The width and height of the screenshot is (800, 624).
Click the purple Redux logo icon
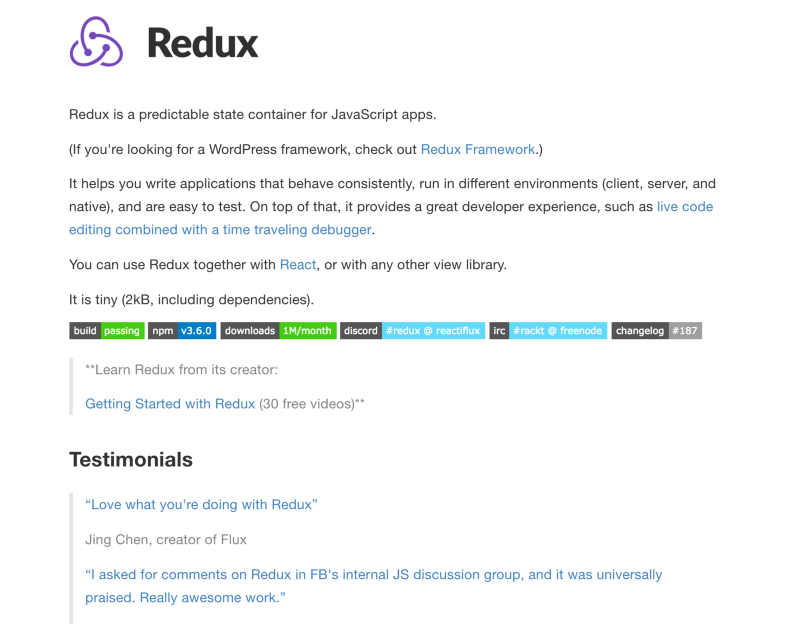(x=96, y=42)
